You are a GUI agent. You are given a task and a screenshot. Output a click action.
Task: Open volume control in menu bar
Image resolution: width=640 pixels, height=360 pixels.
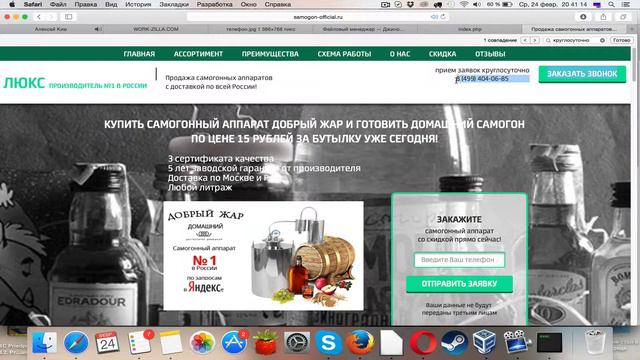tap(476, 4)
